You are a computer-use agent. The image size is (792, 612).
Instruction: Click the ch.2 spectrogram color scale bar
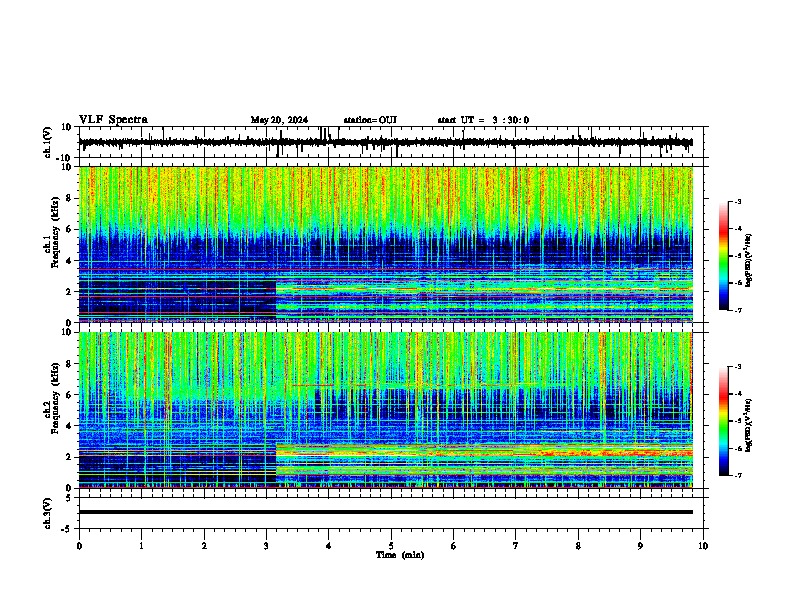pyautogui.click(x=723, y=421)
